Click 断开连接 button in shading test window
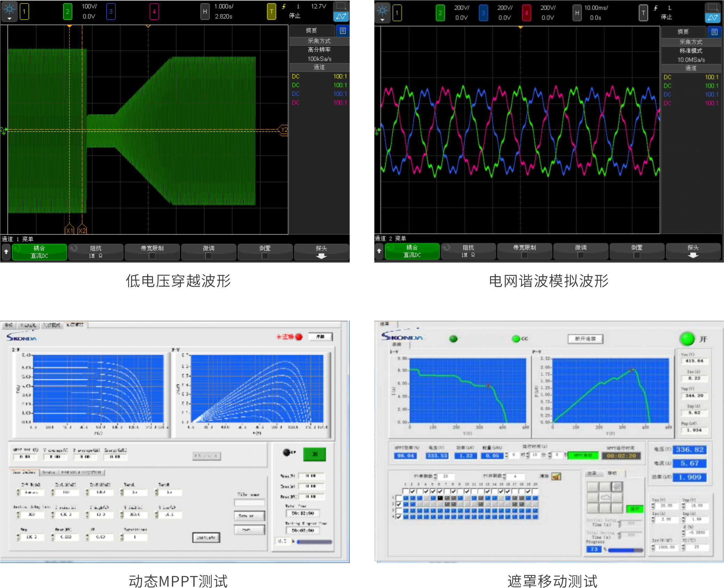Viewport: 724px width, 588px height. click(x=585, y=339)
